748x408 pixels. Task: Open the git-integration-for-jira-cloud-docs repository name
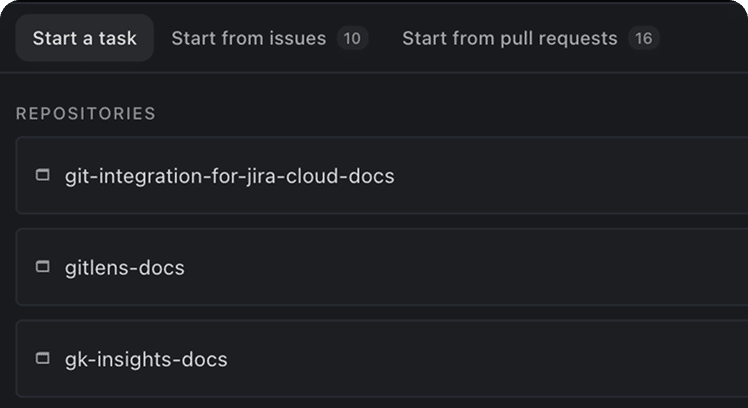pos(229,176)
